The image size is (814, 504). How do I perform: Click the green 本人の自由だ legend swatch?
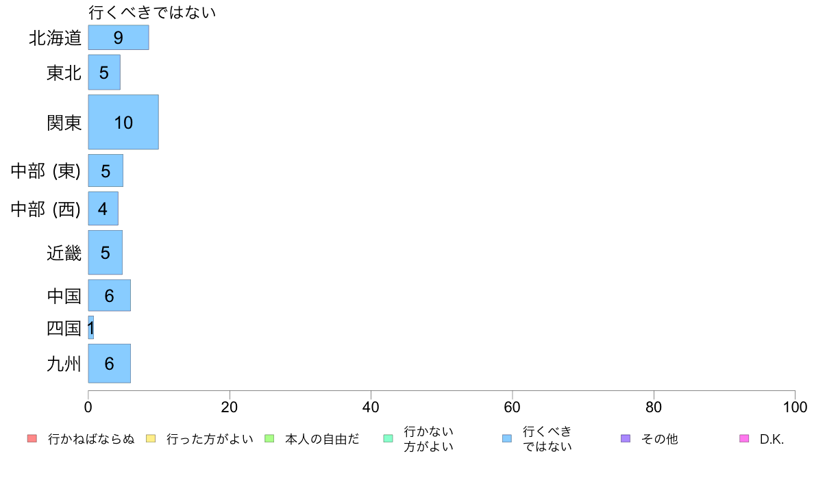269,438
